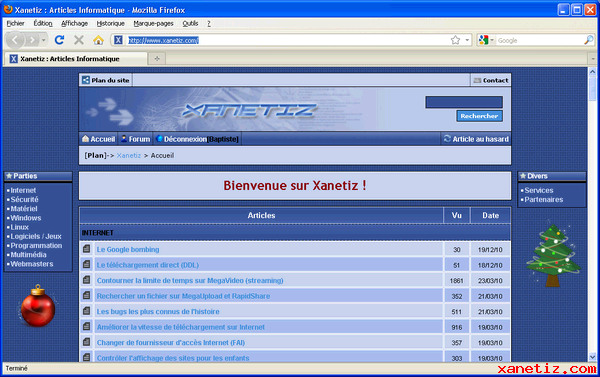Click the scrollbar down arrow

click(592, 357)
